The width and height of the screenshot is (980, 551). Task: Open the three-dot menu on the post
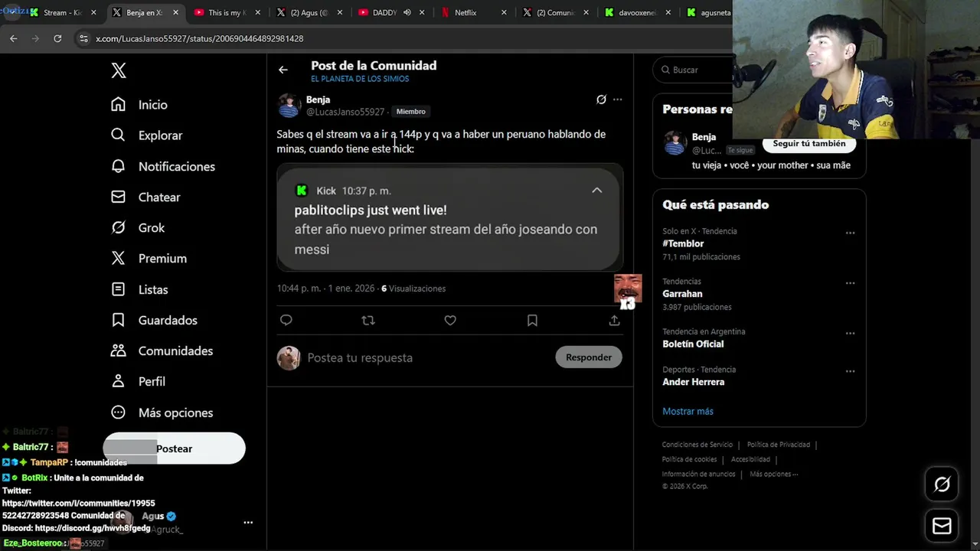click(x=617, y=99)
